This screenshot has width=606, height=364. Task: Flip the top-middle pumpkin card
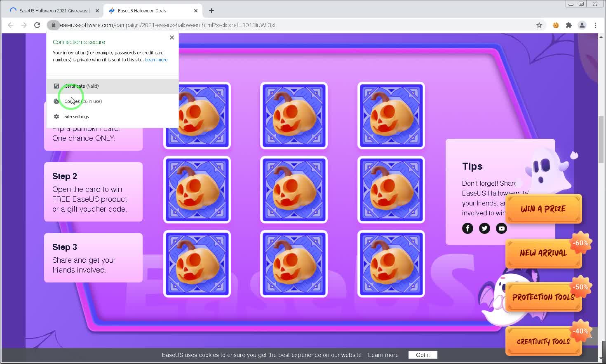(294, 116)
